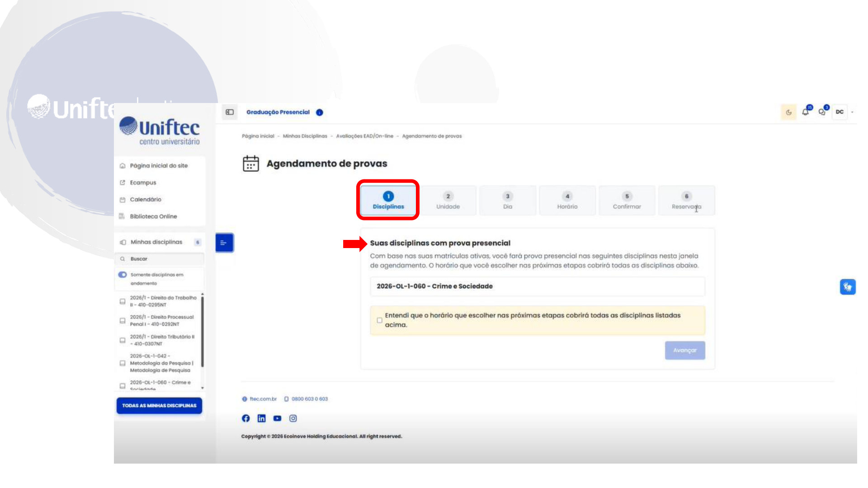Switch to dark mode with moon icon
The width and height of the screenshot is (868, 488).
(x=789, y=112)
